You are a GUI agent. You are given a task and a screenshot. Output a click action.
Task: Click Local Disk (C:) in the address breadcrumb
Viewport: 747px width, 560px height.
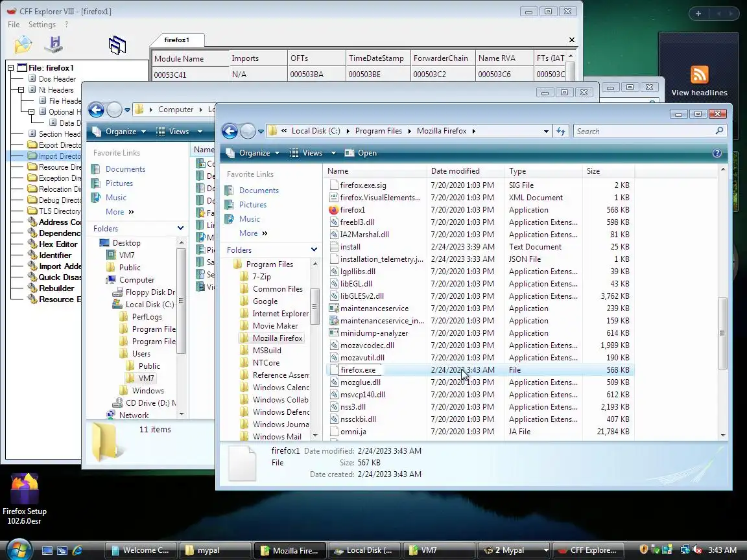(316, 131)
